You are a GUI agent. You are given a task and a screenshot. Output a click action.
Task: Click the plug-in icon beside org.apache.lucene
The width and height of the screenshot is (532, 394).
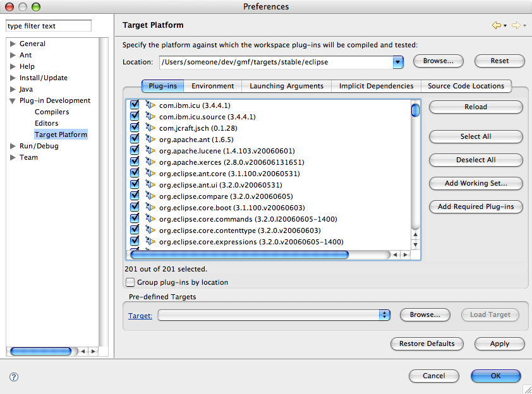150,150
